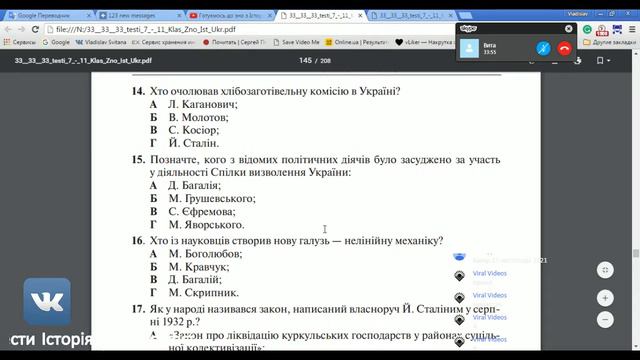Close the Google Переводчик tab
Viewport: 640px width, 360px height.
click(x=89, y=16)
